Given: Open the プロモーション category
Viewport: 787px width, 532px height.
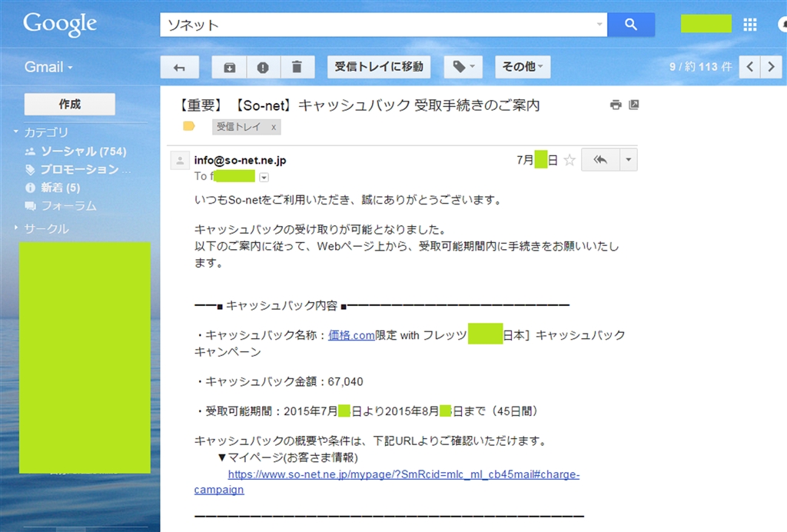Looking at the screenshot, I should (79, 169).
